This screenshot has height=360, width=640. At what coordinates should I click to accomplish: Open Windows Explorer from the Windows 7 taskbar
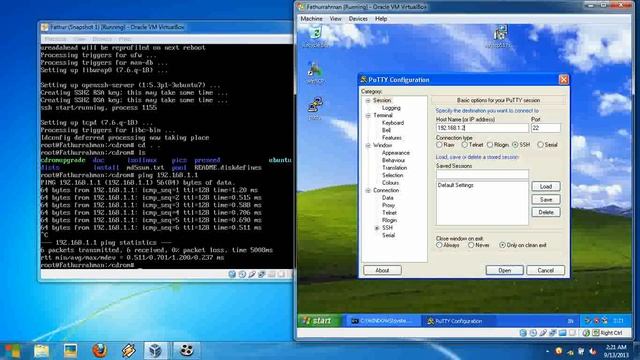pyautogui.click(x=41, y=351)
